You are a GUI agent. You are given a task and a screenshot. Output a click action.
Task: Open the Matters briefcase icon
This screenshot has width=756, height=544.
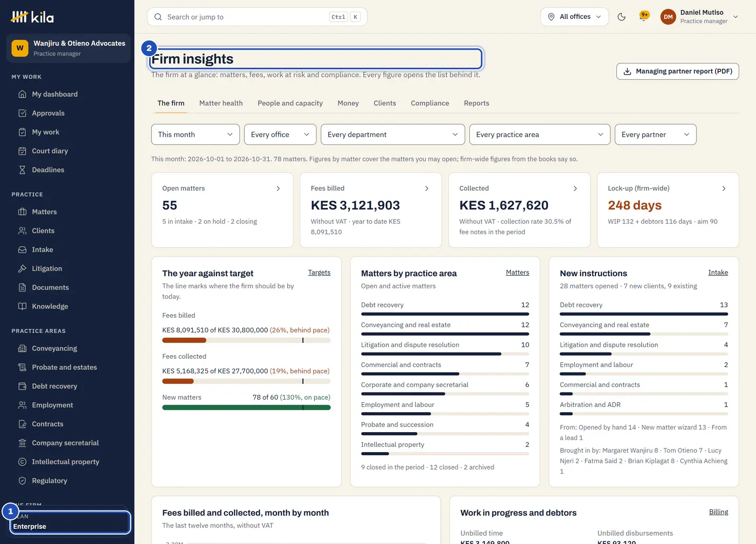pos(22,212)
